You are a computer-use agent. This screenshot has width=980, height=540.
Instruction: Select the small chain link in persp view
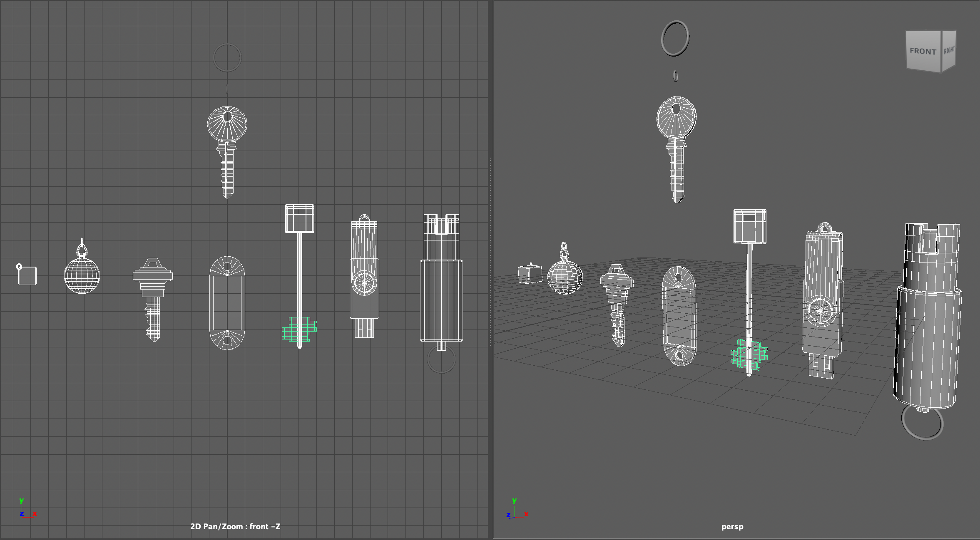click(676, 76)
